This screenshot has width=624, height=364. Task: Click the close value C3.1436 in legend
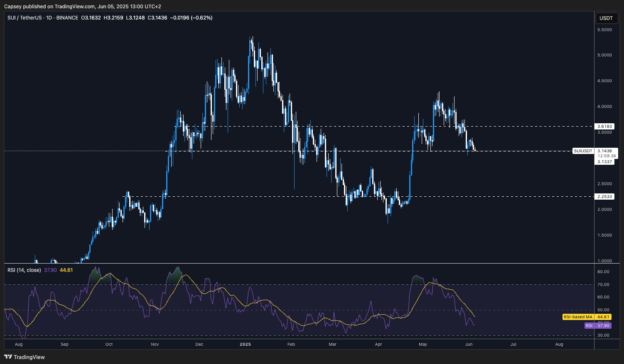click(158, 18)
